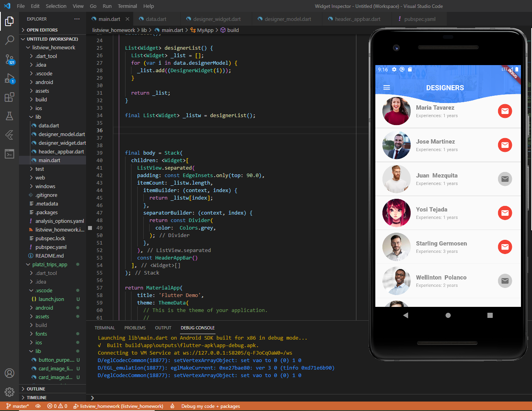Viewport: 532px width, 411px height.
Task: Click Explorer more actions ellipsis
Action: 77,19
